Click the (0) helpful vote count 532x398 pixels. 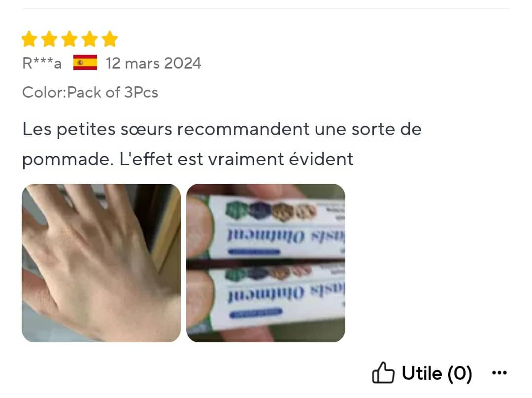(x=460, y=373)
